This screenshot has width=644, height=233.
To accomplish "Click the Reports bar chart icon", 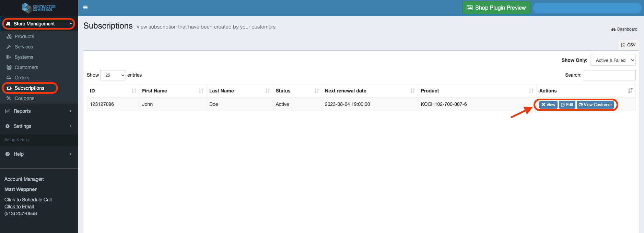I will click(x=8, y=111).
